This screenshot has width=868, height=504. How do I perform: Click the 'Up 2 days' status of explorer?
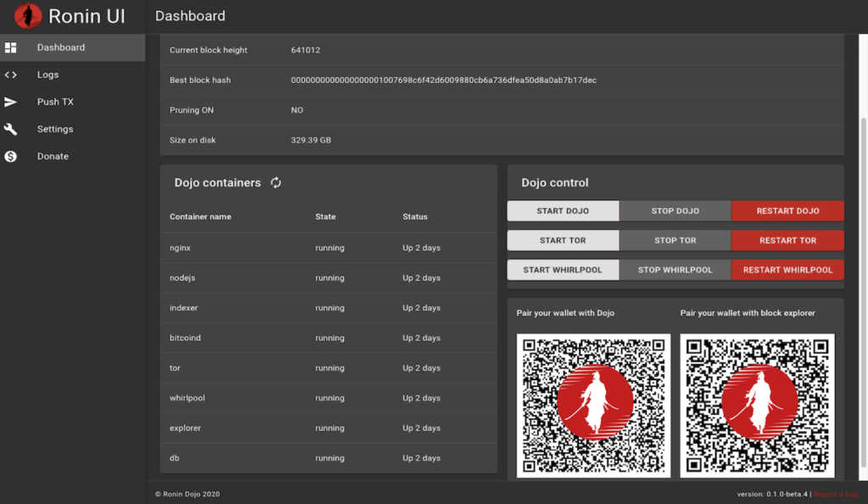coord(421,428)
